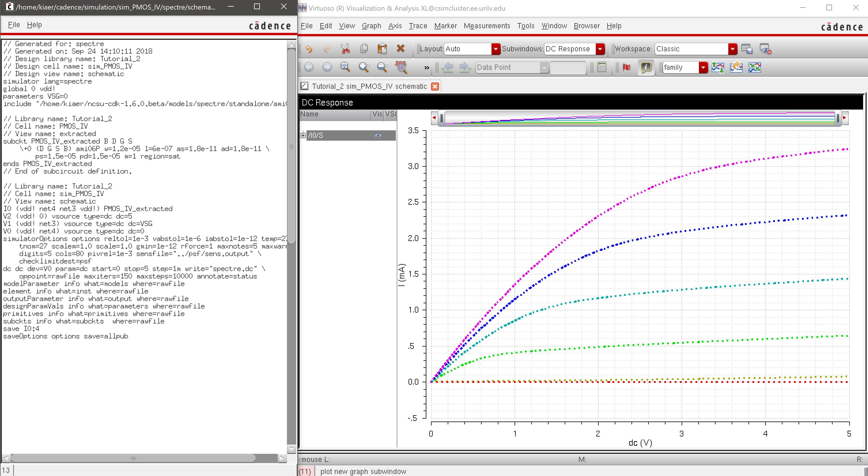
Task: Click the netlist horizontal scrollbar thumb
Action: [x=133, y=458]
